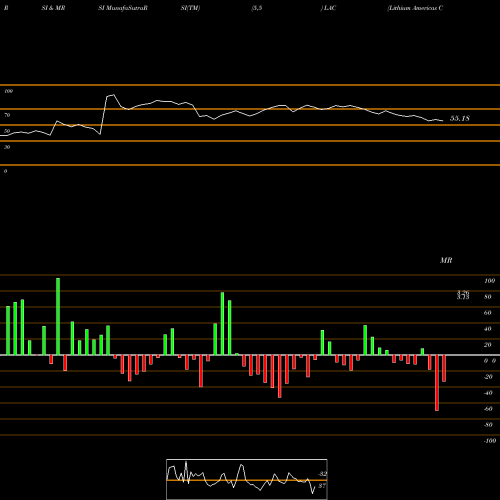Click the MR label above the bar chart
Viewport: 500px width, 500px height.
(446, 260)
